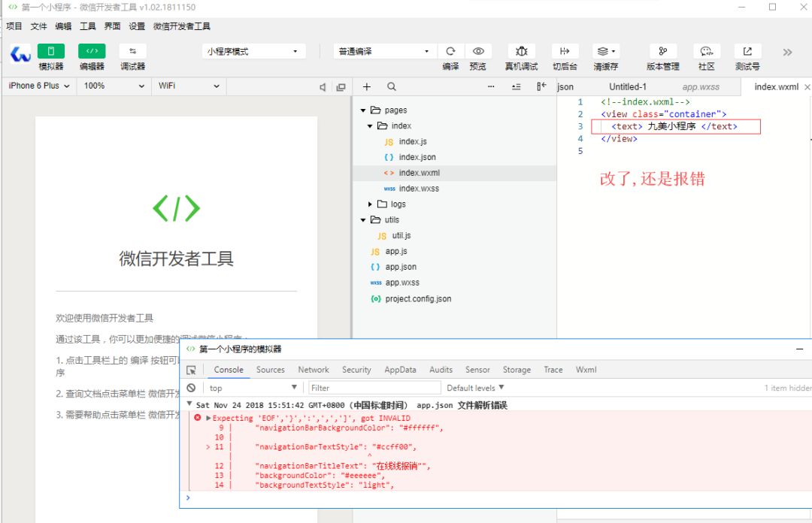Mute the simulator sound speaker icon
Viewport: 812px width, 523px height.
[x=323, y=87]
